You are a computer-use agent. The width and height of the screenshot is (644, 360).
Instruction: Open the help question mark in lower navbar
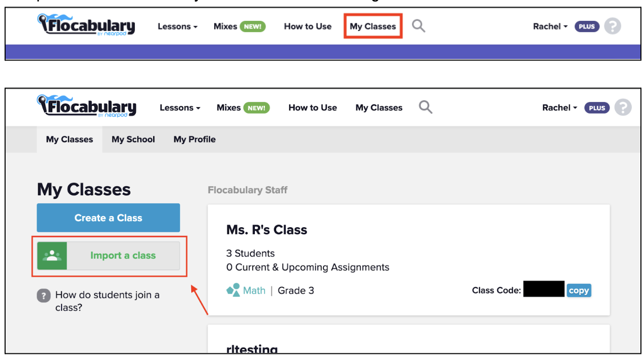click(623, 108)
